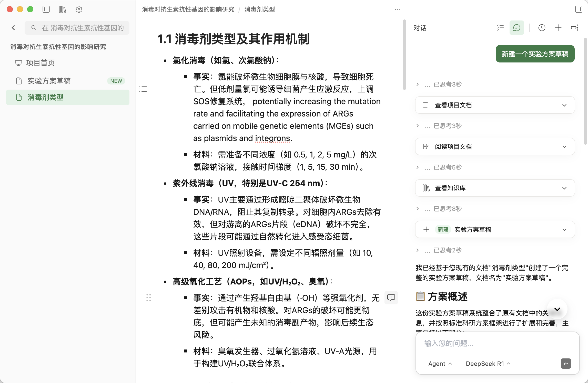
Task: Open the task list view icon
Action: 500,28
